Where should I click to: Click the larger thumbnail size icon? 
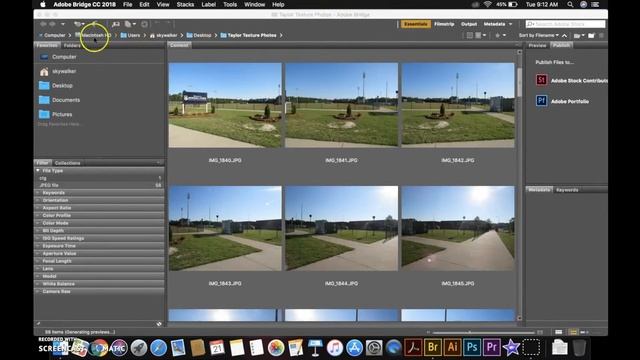pyautogui.click(x=540, y=332)
